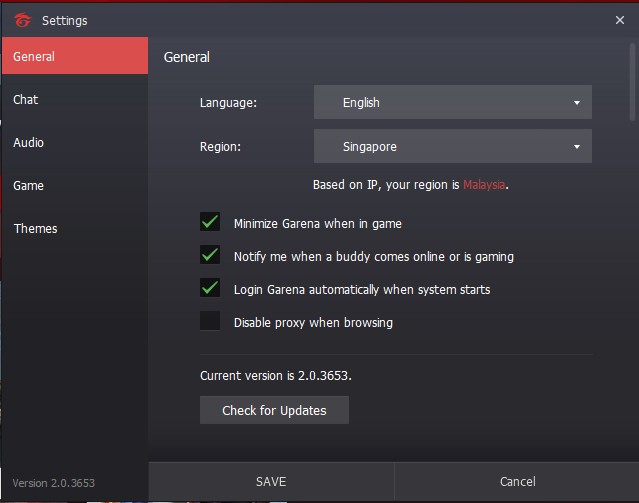
Task: Click the Garena logo in the title bar
Action: (20, 20)
